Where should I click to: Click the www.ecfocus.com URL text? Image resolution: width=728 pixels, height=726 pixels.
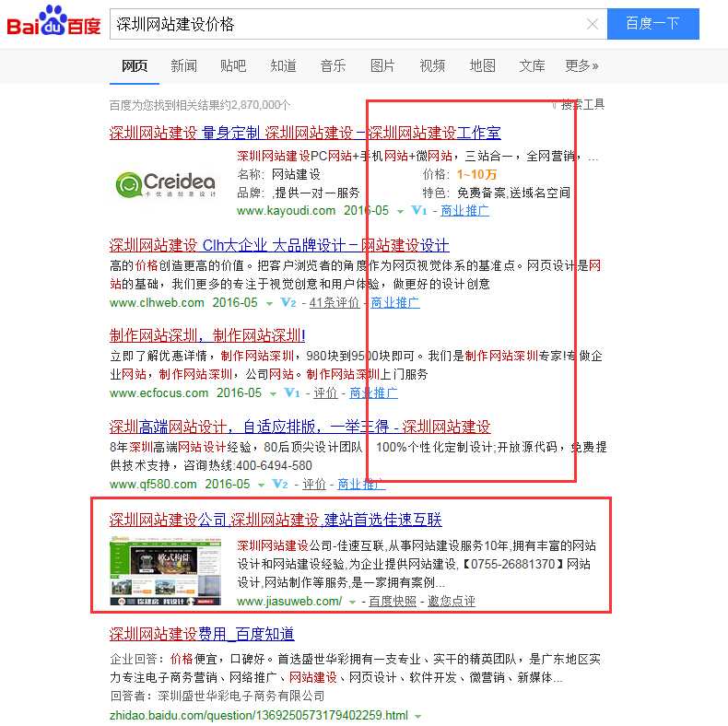pos(159,393)
